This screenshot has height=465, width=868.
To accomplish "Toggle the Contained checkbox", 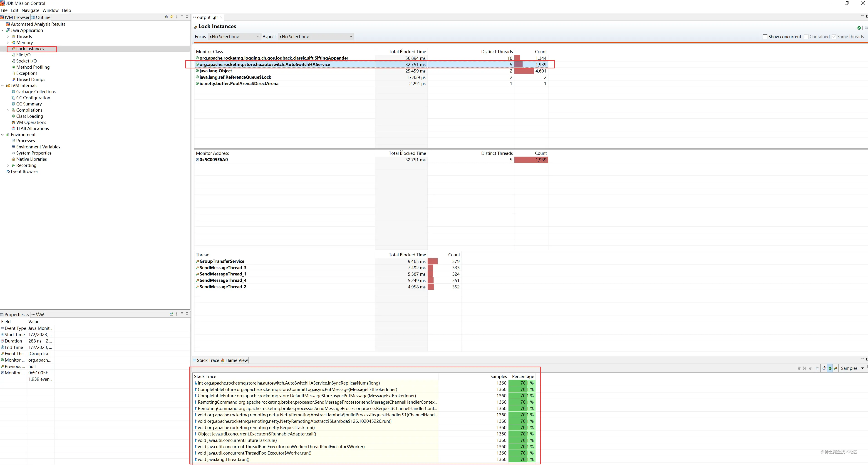I will (806, 37).
